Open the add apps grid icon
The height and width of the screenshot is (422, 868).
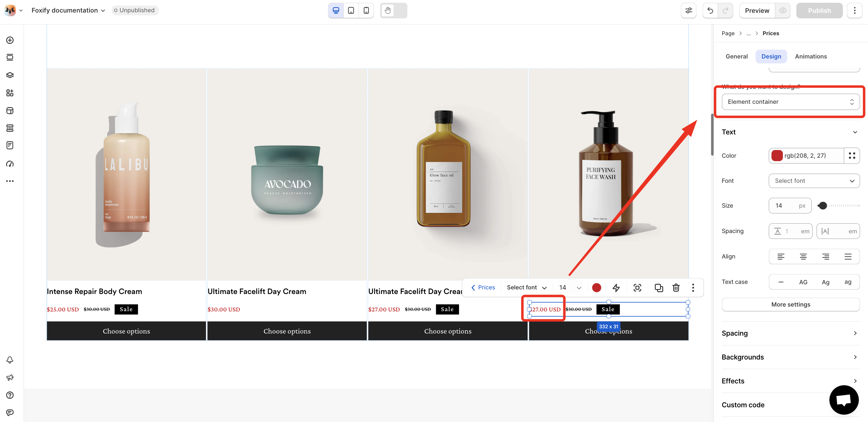click(10, 93)
